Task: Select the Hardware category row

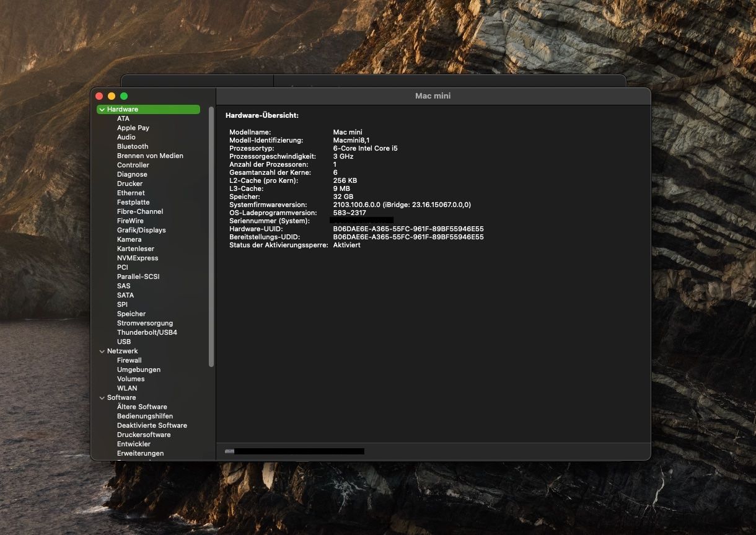Action: 148,109
